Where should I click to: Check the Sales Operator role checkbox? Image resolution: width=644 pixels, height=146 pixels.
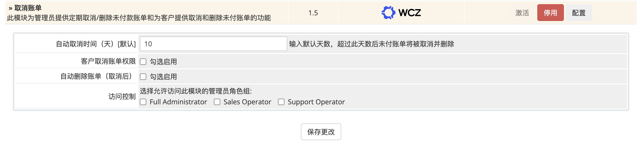217,102
